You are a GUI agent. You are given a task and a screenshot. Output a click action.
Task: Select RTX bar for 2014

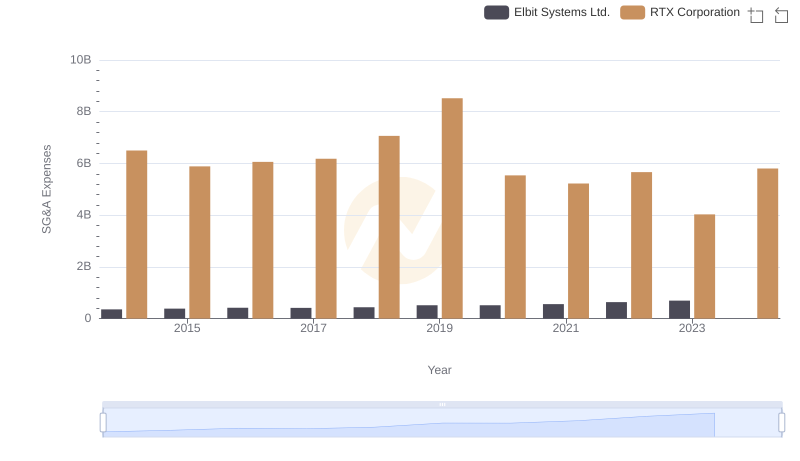(137, 235)
